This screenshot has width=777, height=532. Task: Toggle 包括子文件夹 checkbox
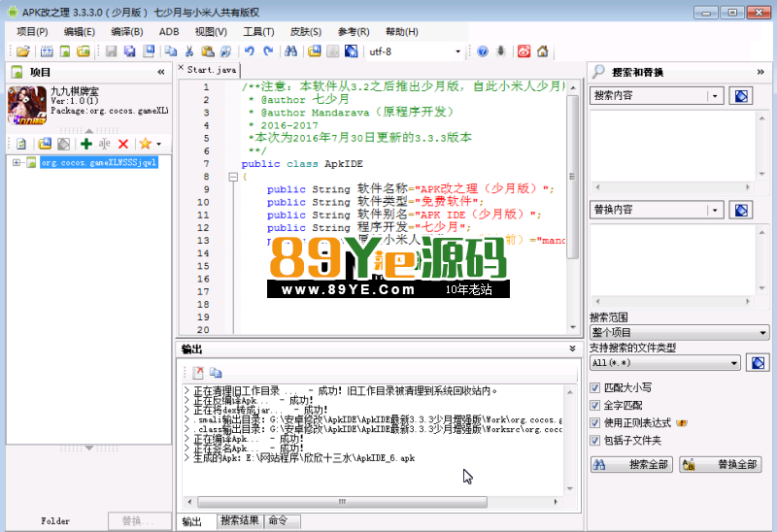click(595, 441)
